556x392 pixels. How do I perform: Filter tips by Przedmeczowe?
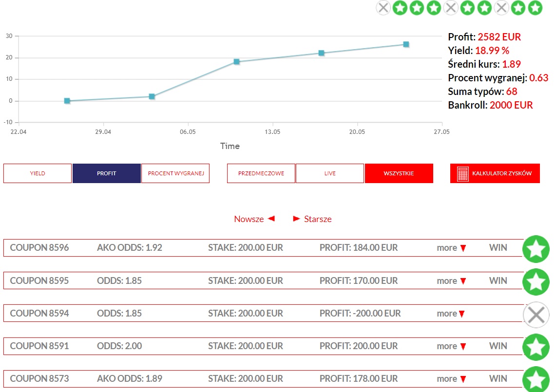click(x=261, y=173)
